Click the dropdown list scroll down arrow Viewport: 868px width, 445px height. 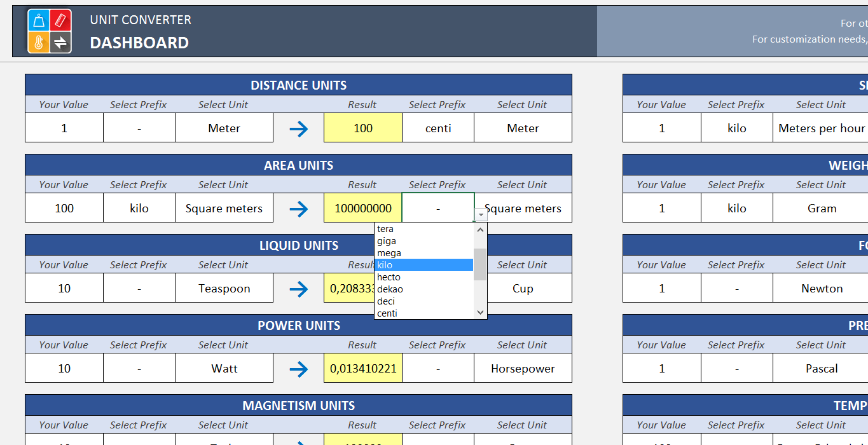[x=481, y=312]
